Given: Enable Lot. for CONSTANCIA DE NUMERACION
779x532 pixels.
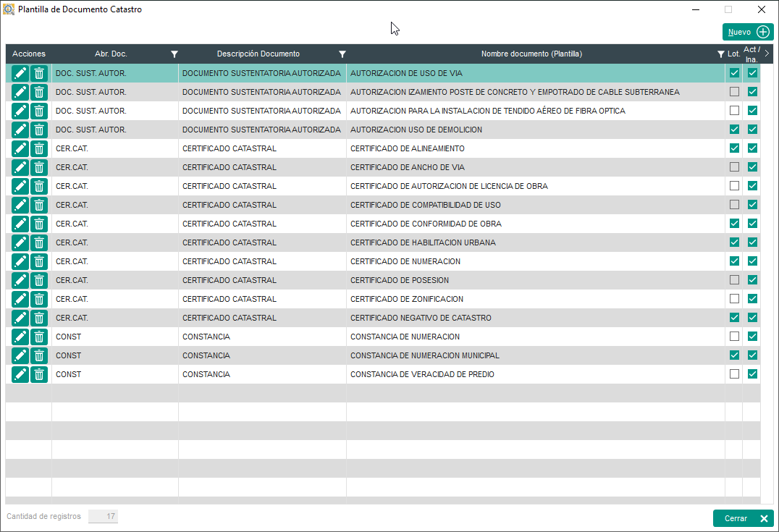Looking at the screenshot, I should pyautogui.click(x=734, y=337).
